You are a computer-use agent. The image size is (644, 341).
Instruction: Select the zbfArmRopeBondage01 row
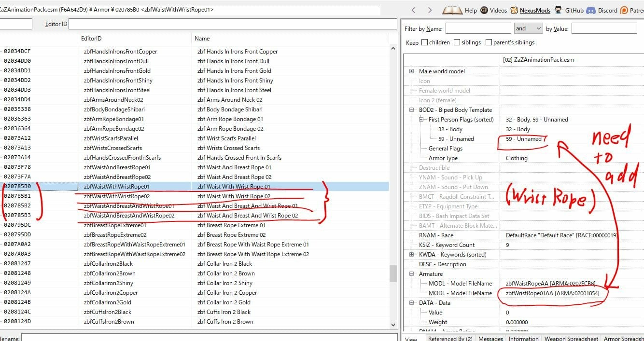click(195, 119)
